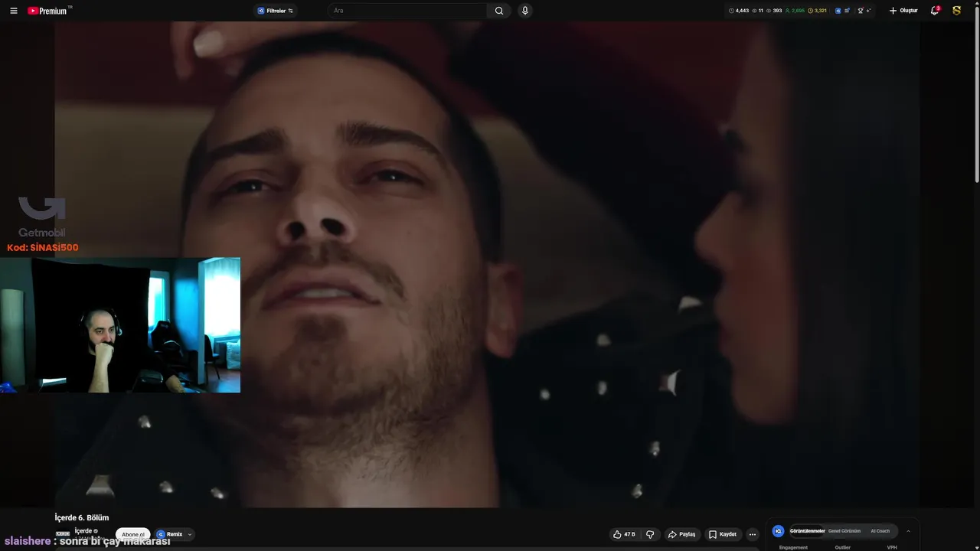The height and width of the screenshot is (551, 980).
Task: Select the Görüntülenmeler tab
Action: click(x=808, y=531)
